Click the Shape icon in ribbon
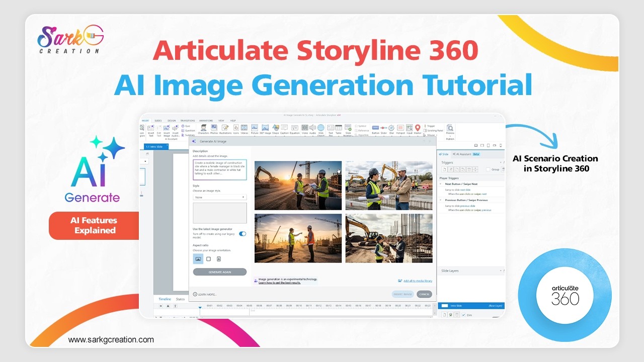The width and height of the screenshot is (644, 362). coord(276,128)
